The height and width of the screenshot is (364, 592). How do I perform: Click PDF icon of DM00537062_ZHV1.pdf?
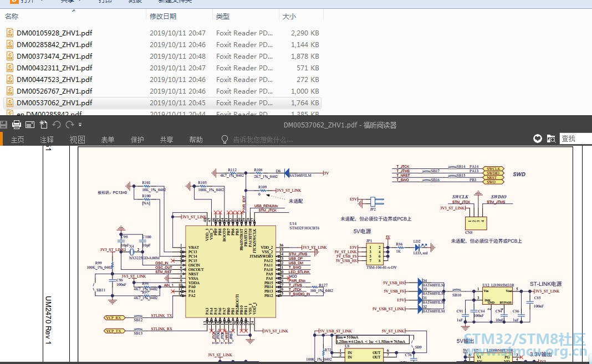pos(10,102)
